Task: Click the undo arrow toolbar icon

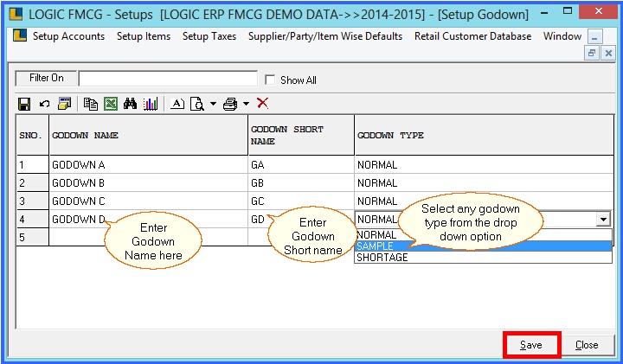Action: 44,104
